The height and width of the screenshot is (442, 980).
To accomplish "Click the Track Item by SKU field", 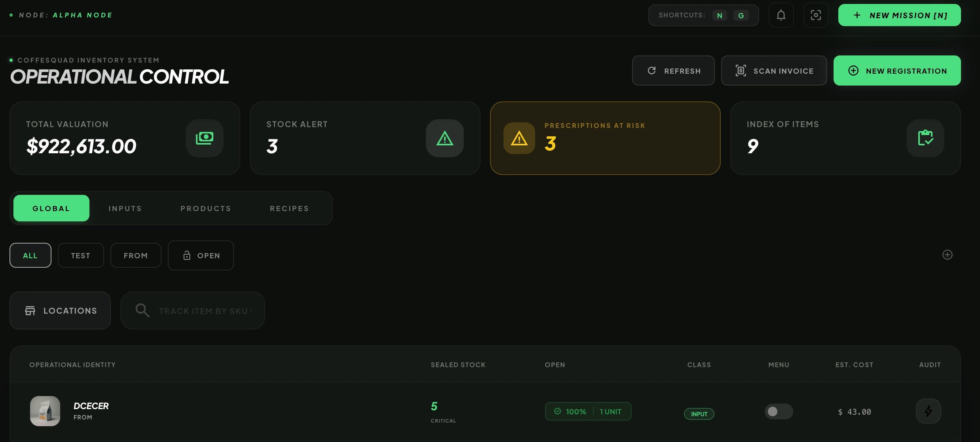I will 205,311.
